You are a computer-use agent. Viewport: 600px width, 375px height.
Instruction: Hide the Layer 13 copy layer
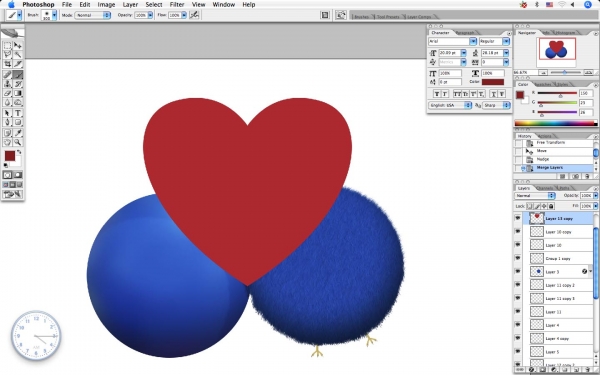[x=518, y=218]
